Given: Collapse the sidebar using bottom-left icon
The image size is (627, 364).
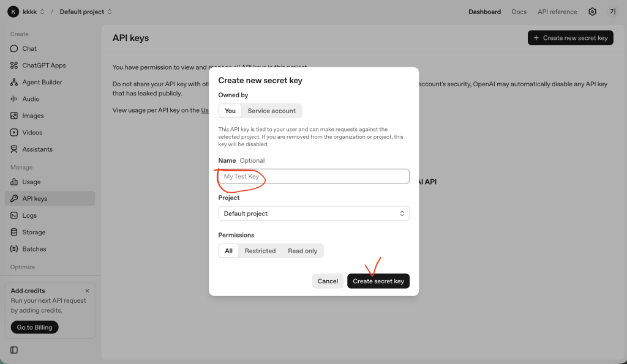Looking at the screenshot, I should pos(14,350).
